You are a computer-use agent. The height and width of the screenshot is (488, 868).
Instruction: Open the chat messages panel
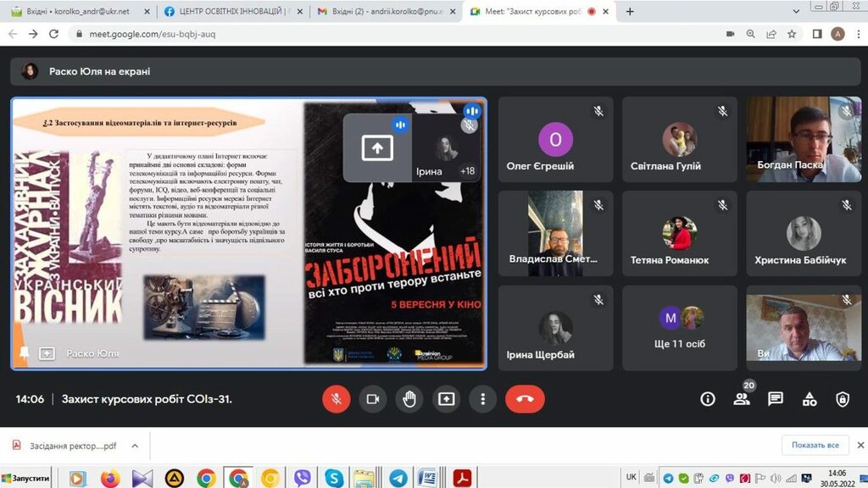pos(775,399)
